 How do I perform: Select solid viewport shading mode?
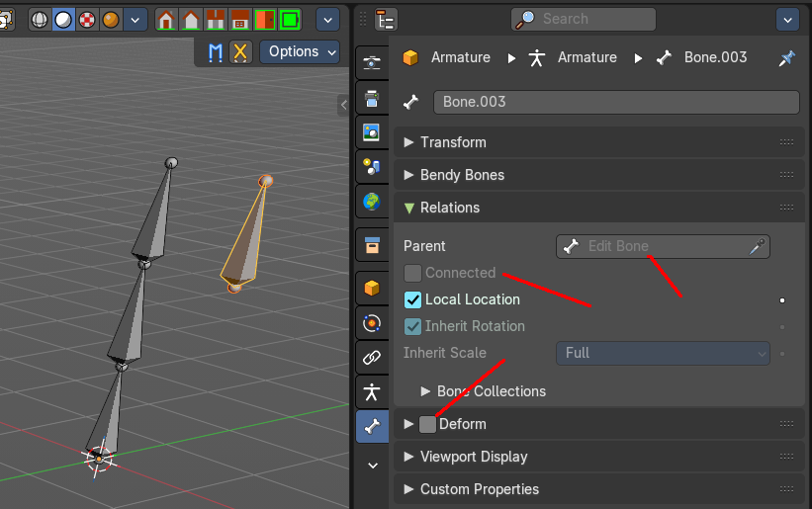click(63, 20)
